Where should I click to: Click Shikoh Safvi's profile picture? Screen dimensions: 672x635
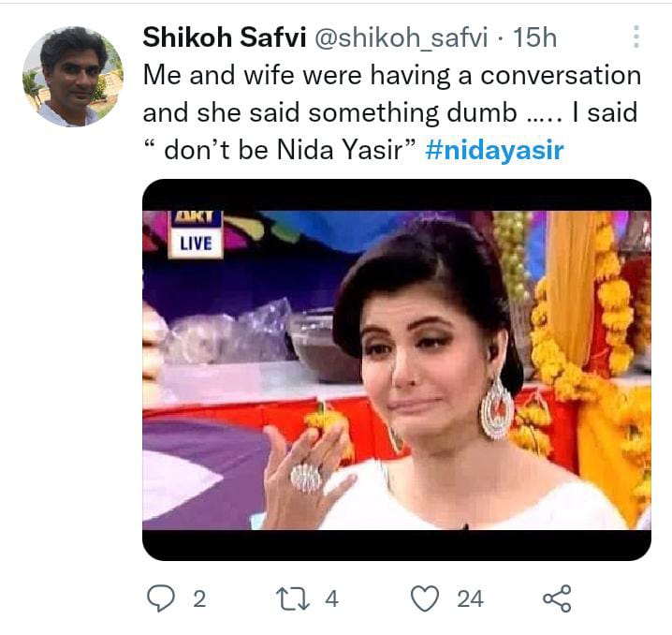point(72,76)
